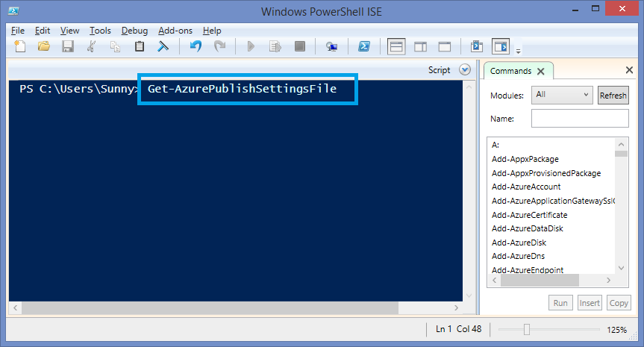644x347 pixels.
Task: Open the View menu
Action: [x=69, y=31]
